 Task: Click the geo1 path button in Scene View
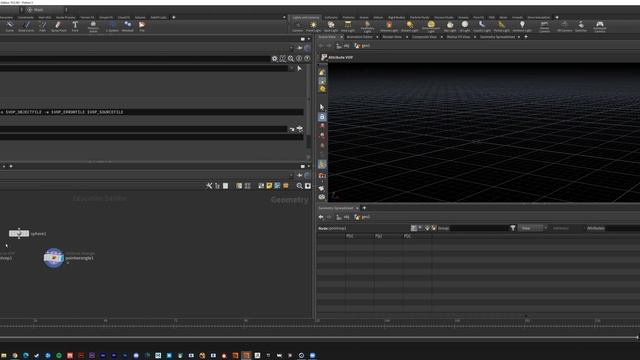pos(362,46)
